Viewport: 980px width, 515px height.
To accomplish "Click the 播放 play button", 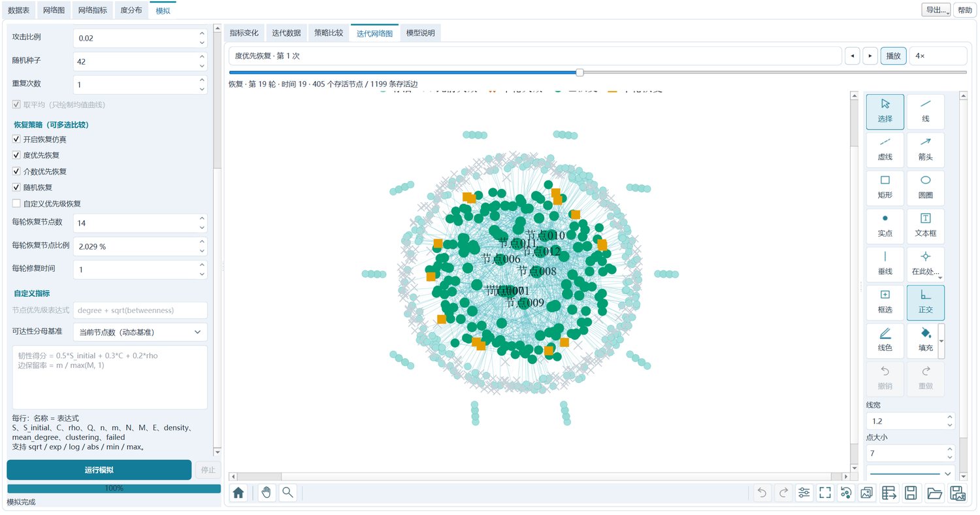I will [893, 56].
